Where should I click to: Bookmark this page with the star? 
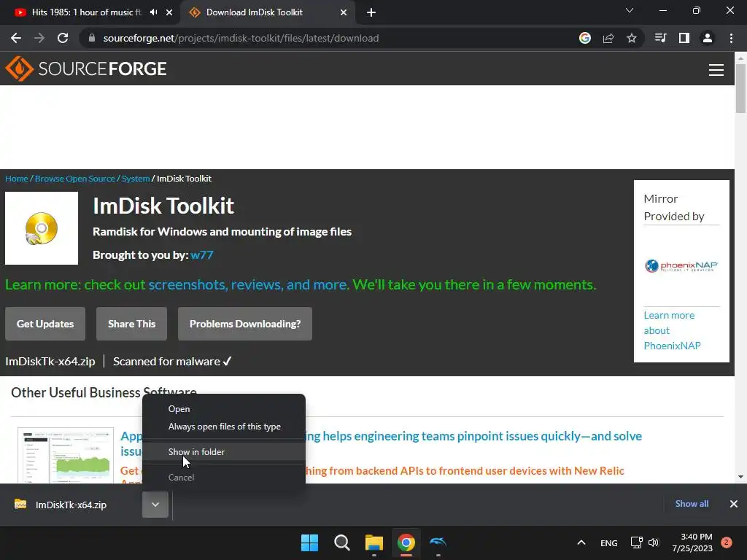pyautogui.click(x=631, y=38)
